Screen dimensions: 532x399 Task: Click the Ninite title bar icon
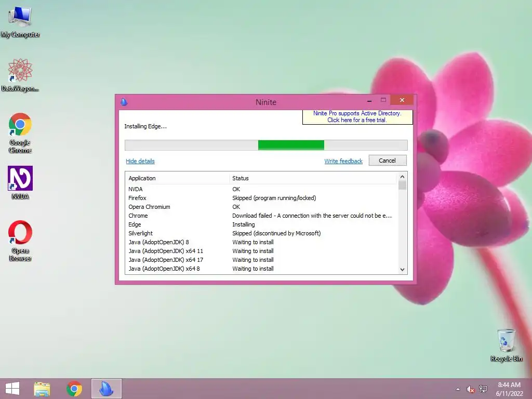point(124,102)
